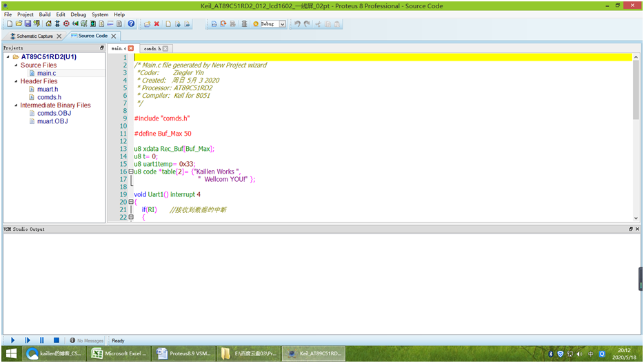
Task: Click editor scrollbar down arrow
Action: 636,218
